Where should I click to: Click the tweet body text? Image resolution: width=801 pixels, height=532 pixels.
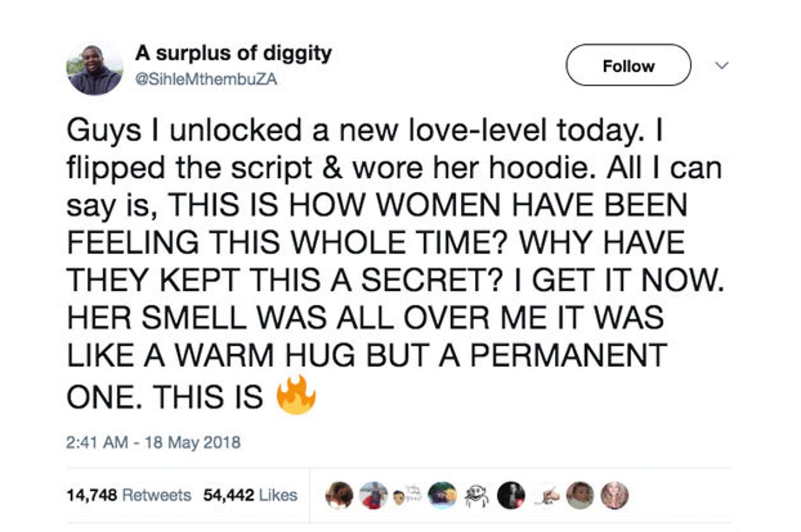[395, 263]
